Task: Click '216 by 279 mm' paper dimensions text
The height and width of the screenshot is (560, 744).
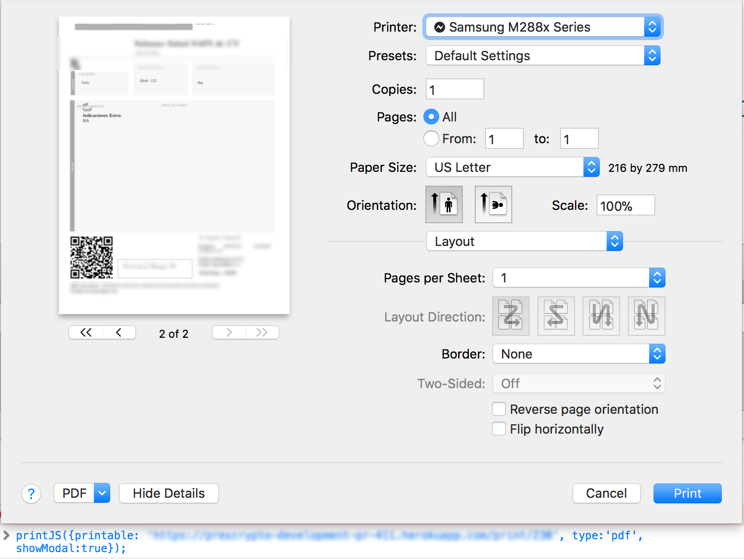Action: [x=648, y=168]
